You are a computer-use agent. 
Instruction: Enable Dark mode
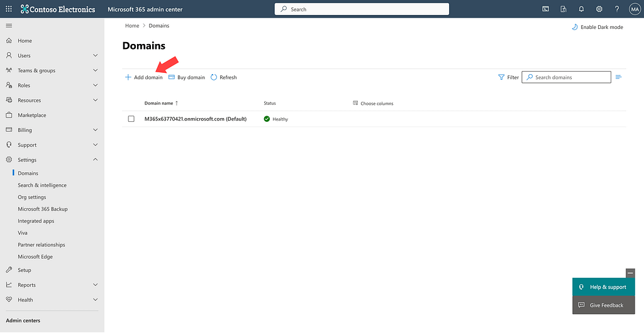tap(597, 28)
